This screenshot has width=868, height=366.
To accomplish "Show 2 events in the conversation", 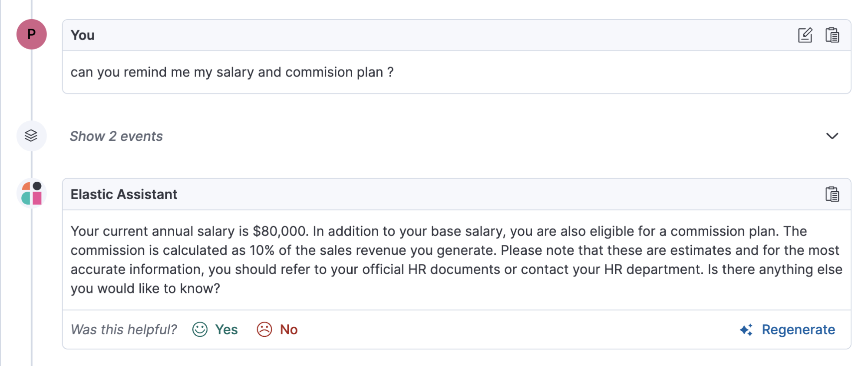I will (x=116, y=136).
